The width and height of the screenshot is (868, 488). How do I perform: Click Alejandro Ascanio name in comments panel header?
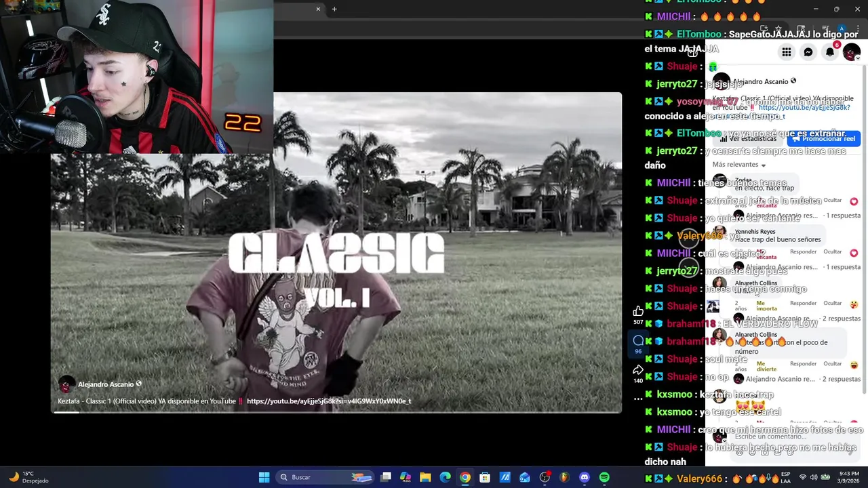point(761,81)
